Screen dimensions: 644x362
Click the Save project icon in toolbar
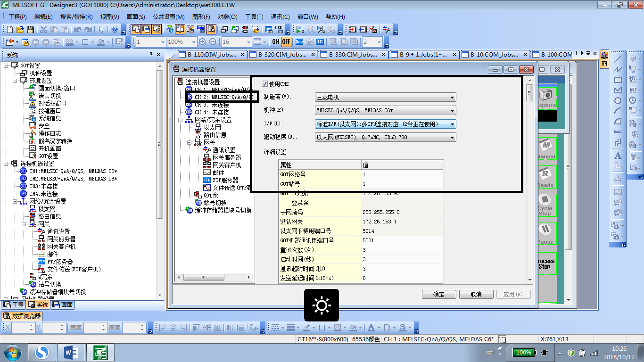coord(30,29)
